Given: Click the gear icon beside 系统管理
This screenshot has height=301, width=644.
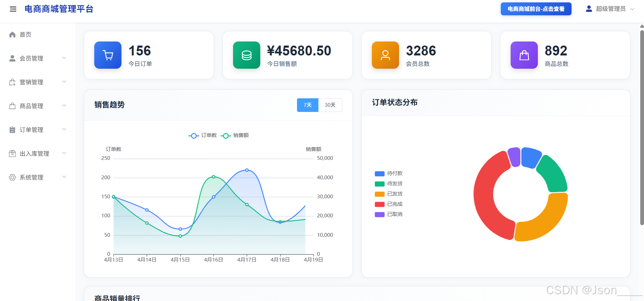Looking at the screenshot, I should click(x=13, y=177).
